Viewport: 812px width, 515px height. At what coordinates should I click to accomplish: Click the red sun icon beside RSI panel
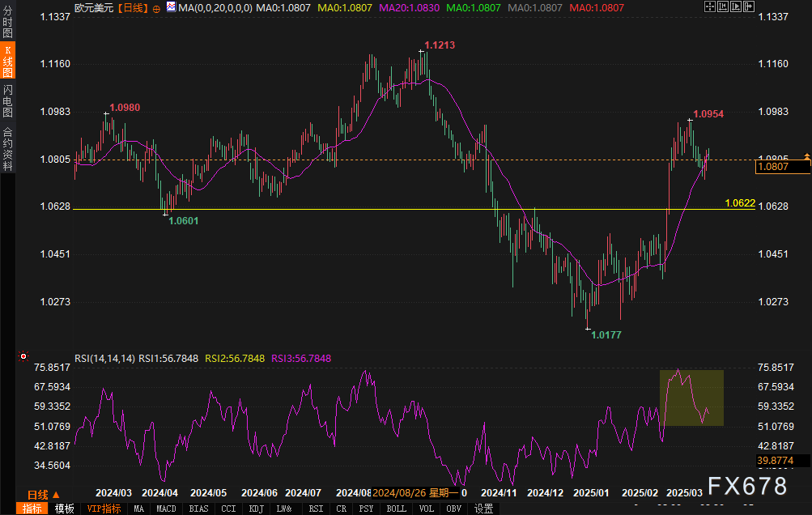point(23,356)
